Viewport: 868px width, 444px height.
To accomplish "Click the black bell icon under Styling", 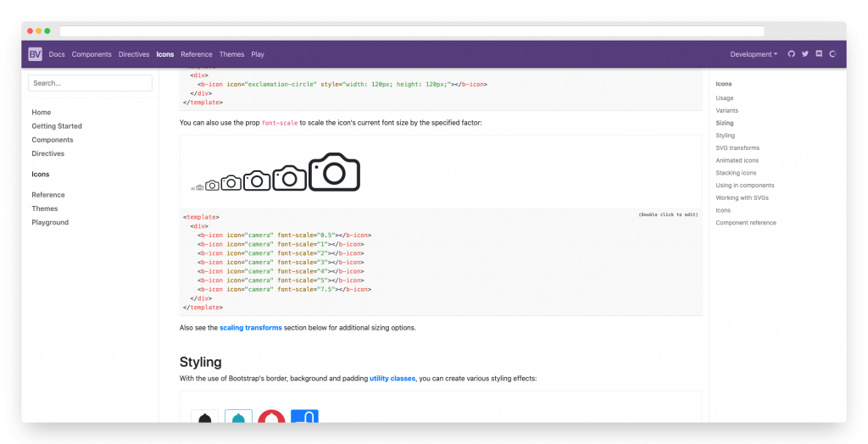I will pos(205,417).
